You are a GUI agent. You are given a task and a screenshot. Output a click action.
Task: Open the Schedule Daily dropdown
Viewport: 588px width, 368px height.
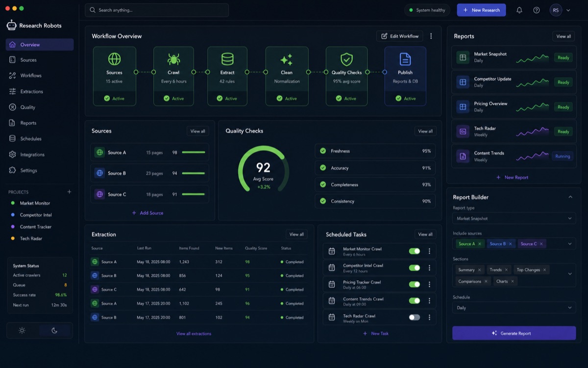click(x=514, y=308)
